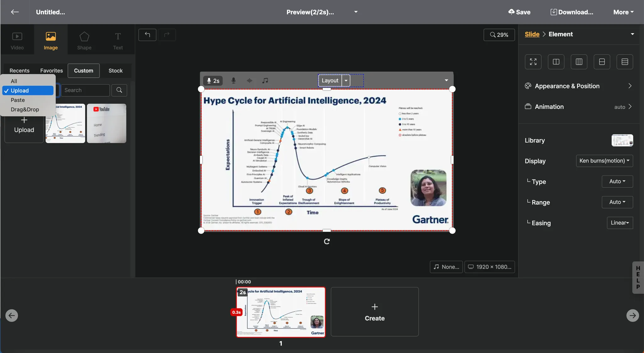Select the Hype Cycle chart thumbnail in library

point(65,123)
